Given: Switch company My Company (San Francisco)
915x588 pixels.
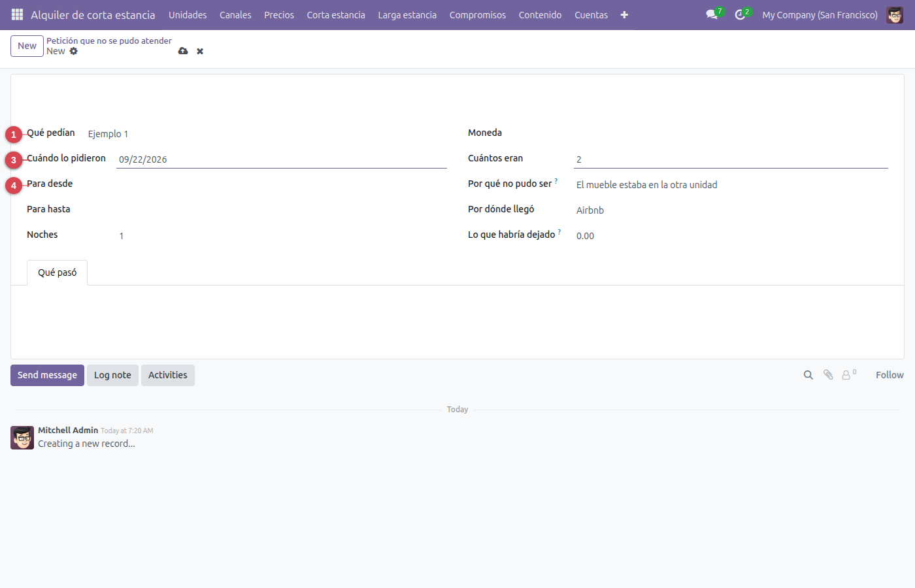Looking at the screenshot, I should (x=820, y=14).
